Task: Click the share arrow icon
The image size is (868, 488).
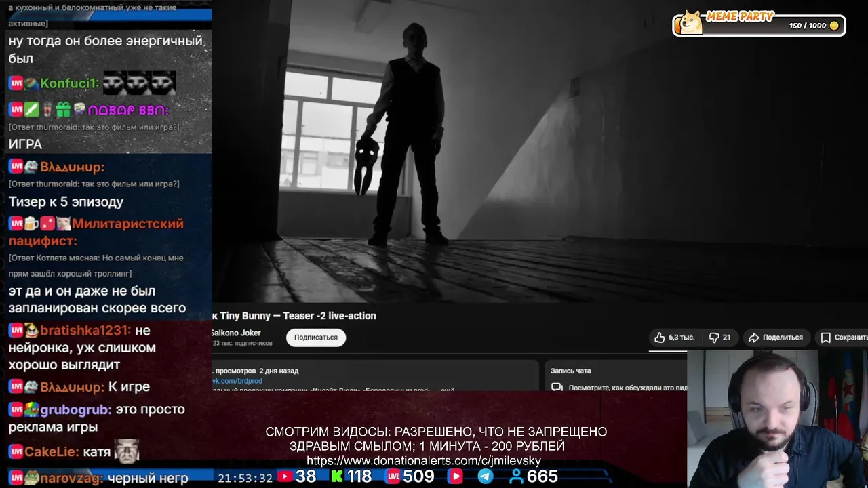Action: [x=753, y=338]
